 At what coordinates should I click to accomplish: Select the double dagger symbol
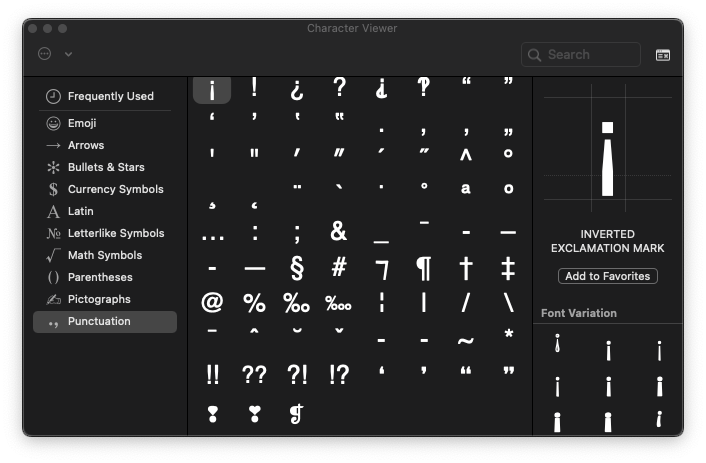click(x=508, y=268)
